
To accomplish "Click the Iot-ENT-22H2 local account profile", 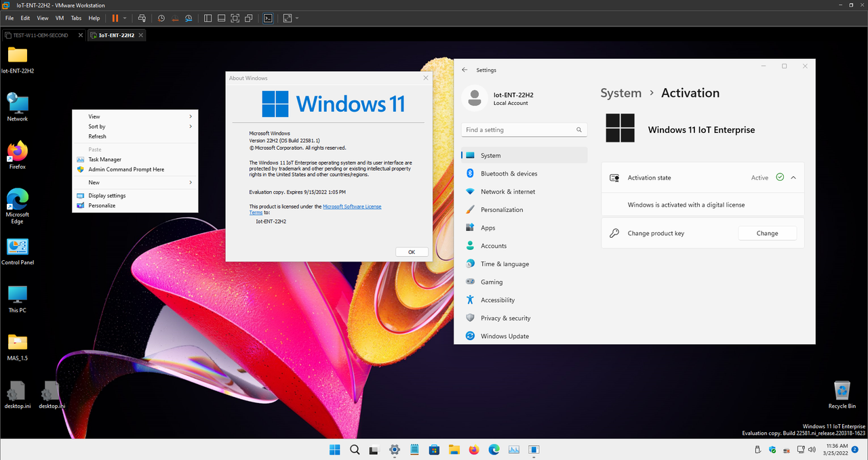I will [x=498, y=98].
